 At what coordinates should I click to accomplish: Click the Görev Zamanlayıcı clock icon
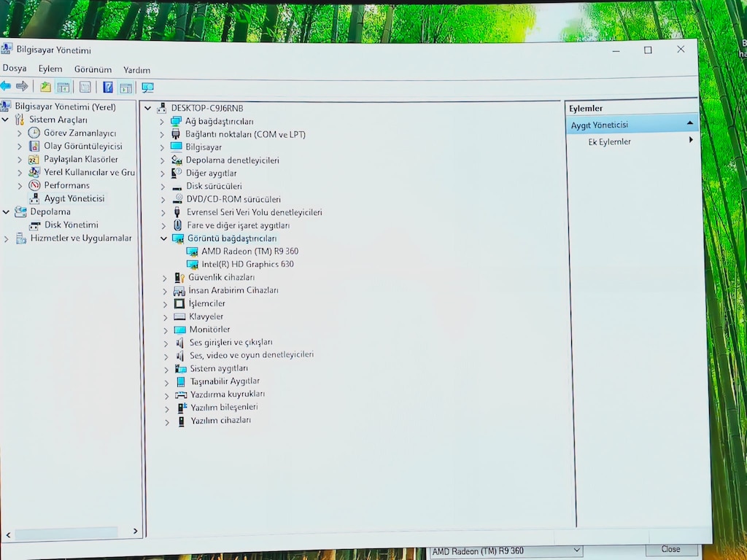point(34,133)
